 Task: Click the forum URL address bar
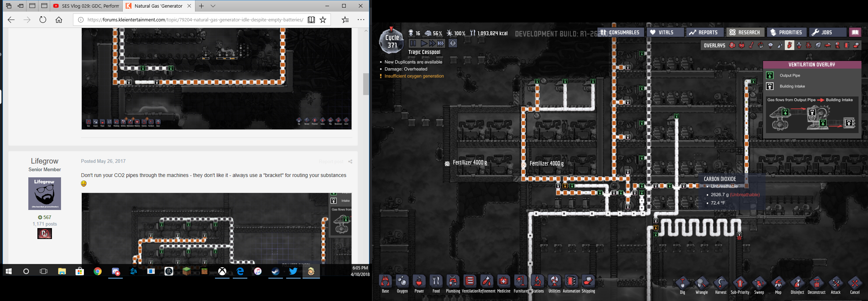(195, 20)
